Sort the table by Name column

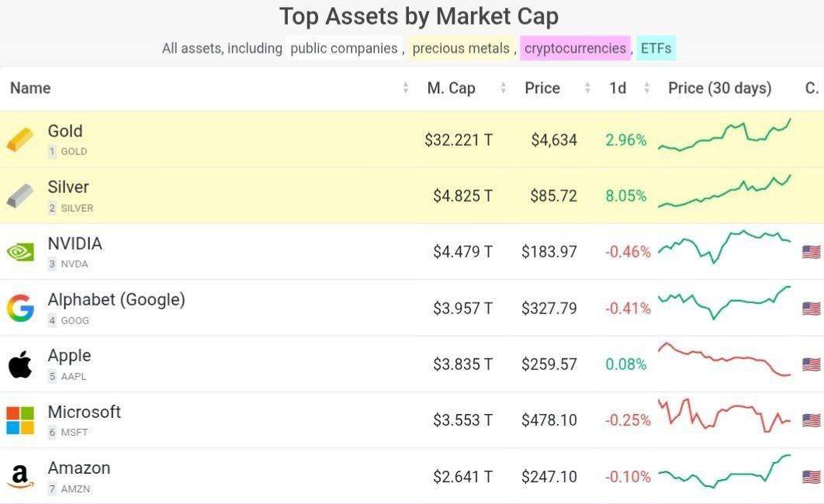click(x=31, y=88)
